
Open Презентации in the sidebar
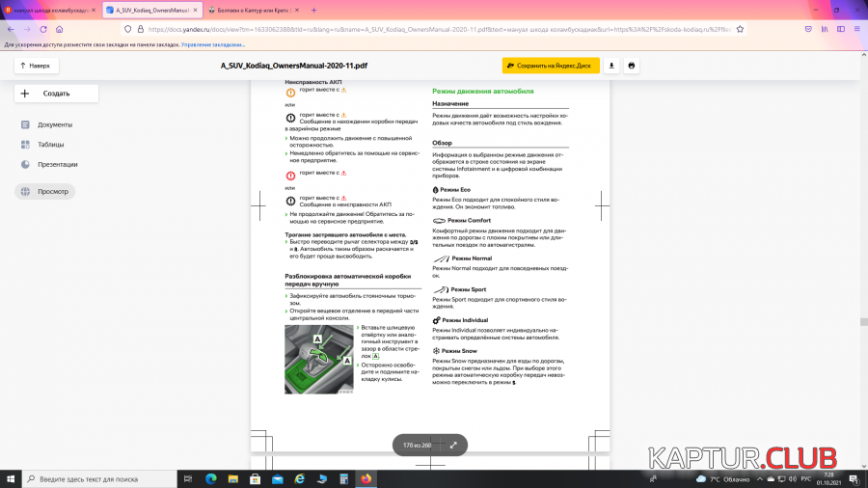click(x=57, y=164)
